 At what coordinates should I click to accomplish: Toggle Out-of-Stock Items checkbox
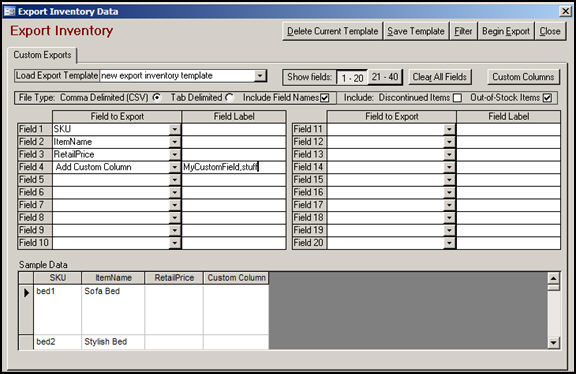(547, 98)
